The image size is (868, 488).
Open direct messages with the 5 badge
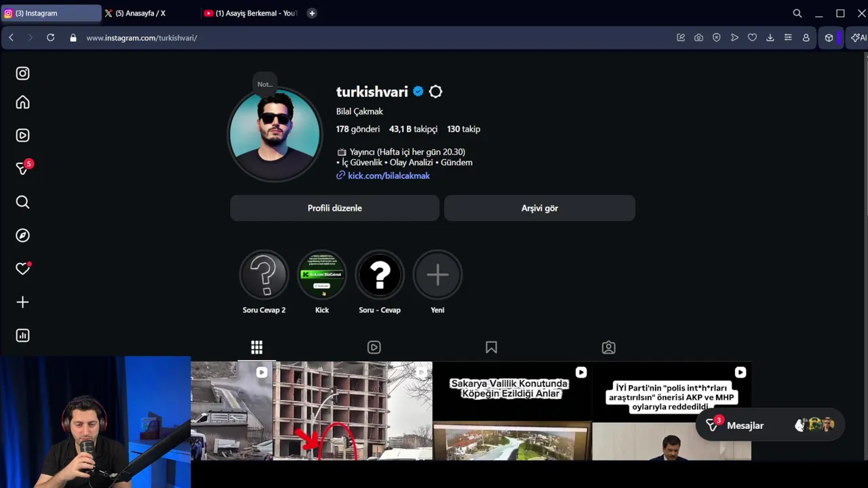22,168
